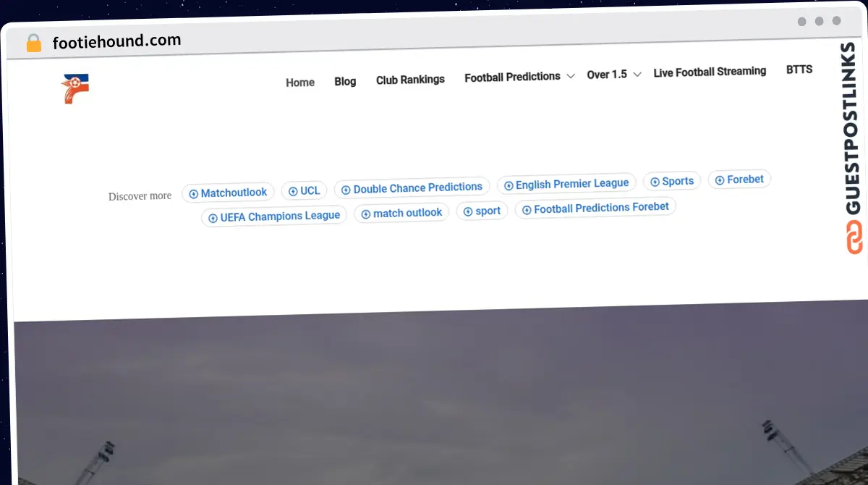Click the UCL discover tag

pyautogui.click(x=304, y=191)
